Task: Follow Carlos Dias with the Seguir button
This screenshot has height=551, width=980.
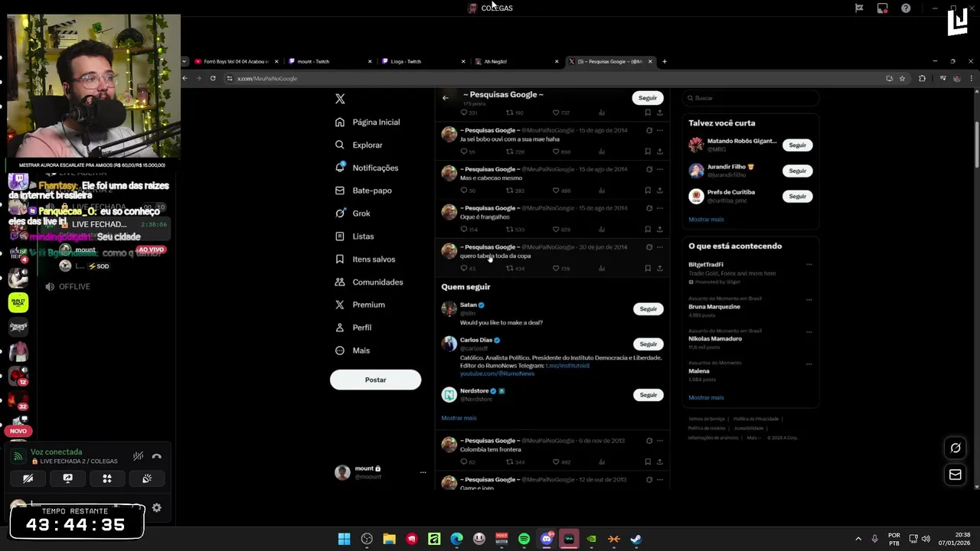Action: (648, 344)
